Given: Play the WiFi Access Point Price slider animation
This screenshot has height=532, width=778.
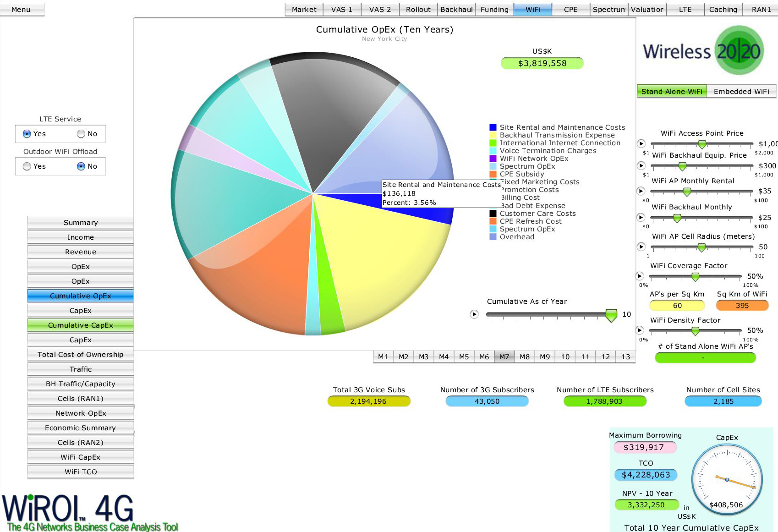Looking at the screenshot, I should [641, 143].
